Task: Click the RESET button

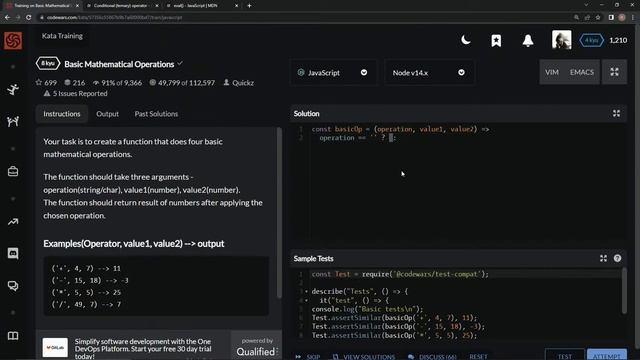Action: [x=478, y=356]
